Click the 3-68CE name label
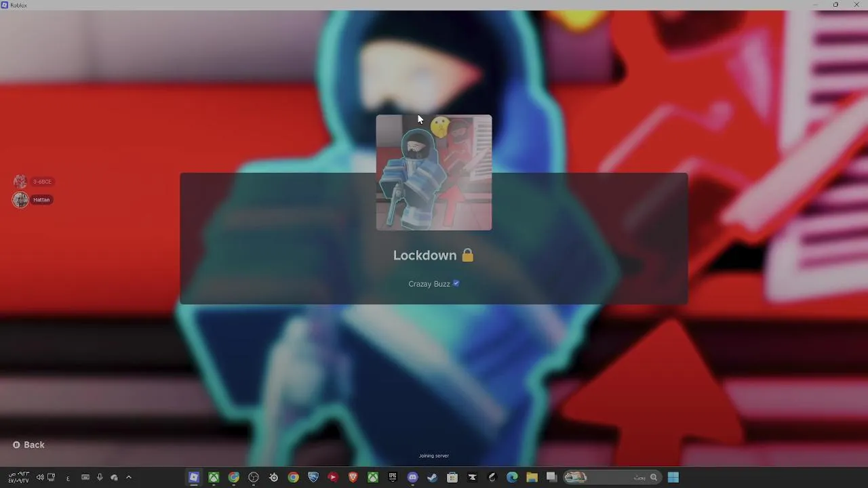 42,182
